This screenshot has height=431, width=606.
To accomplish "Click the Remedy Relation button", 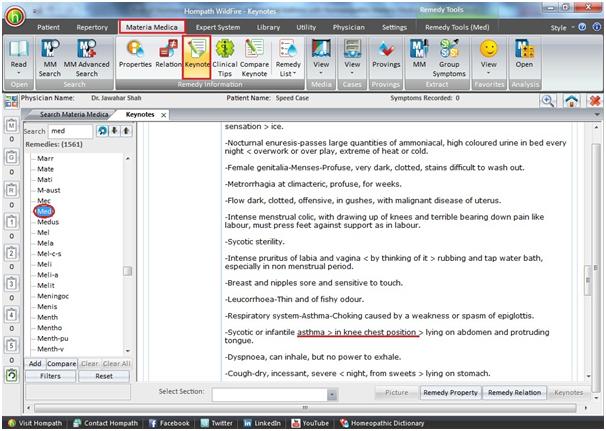I will (x=514, y=393).
